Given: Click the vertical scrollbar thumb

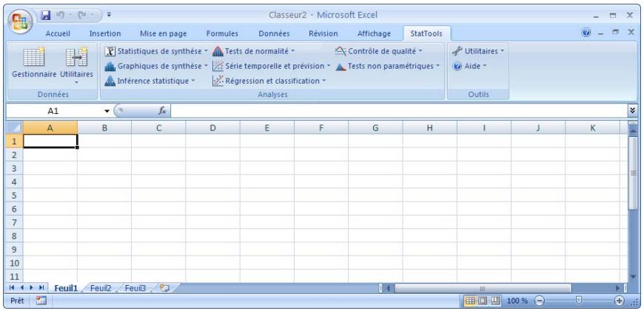Looking at the screenshot, I should coord(632,173).
